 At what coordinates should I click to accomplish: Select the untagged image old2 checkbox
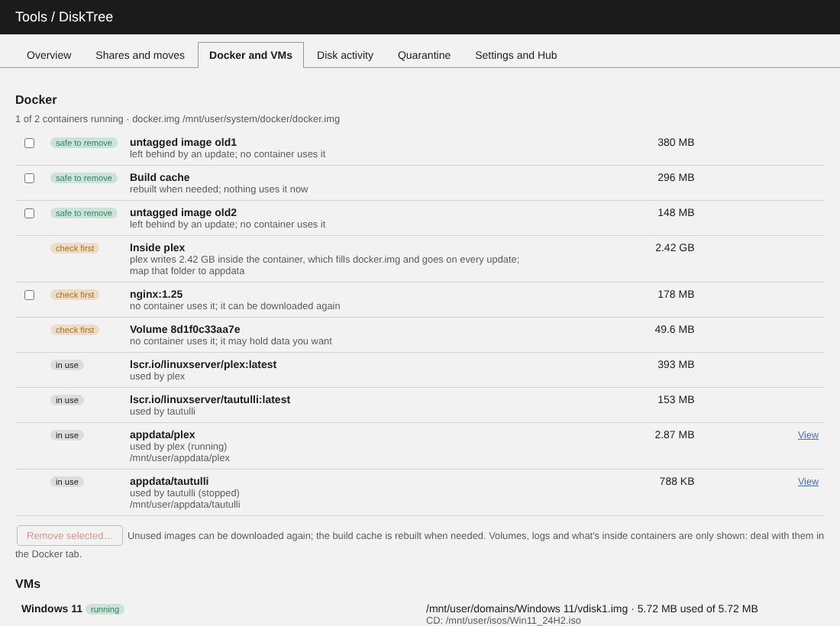coord(30,213)
